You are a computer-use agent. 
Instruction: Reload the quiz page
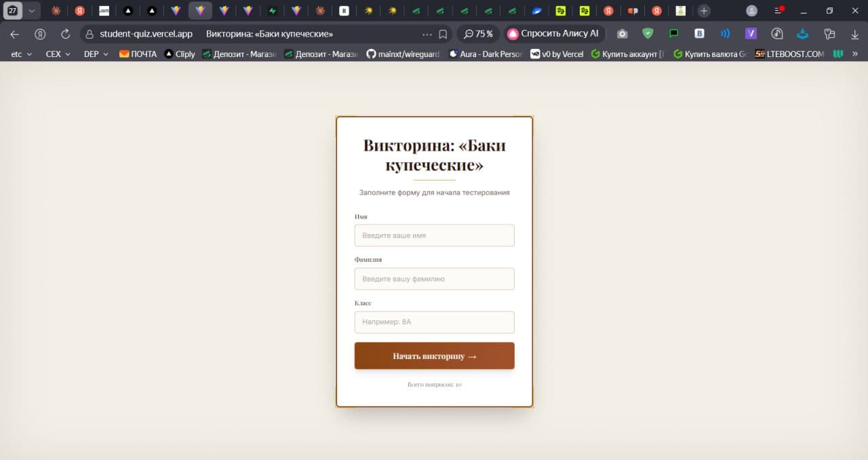click(x=64, y=33)
